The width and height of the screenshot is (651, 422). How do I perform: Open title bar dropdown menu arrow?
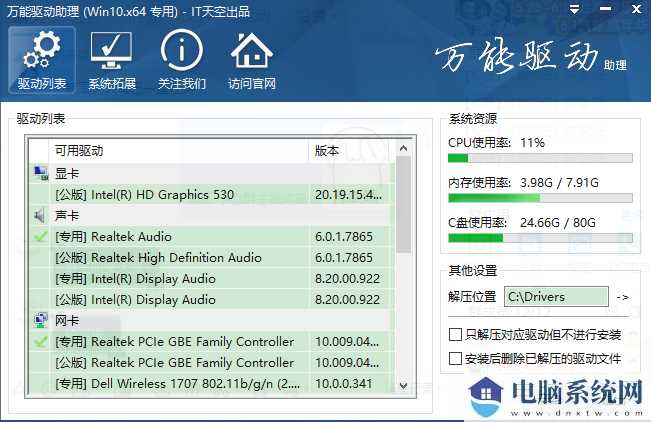click(x=574, y=9)
